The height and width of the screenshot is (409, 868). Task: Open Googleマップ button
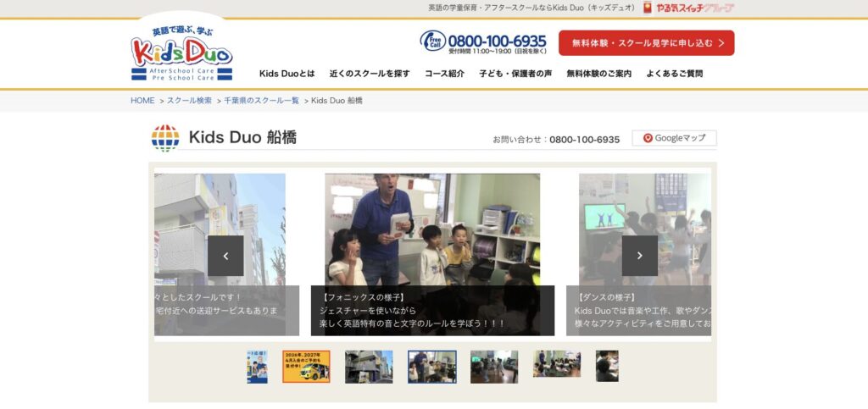pyautogui.click(x=674, y=138)
